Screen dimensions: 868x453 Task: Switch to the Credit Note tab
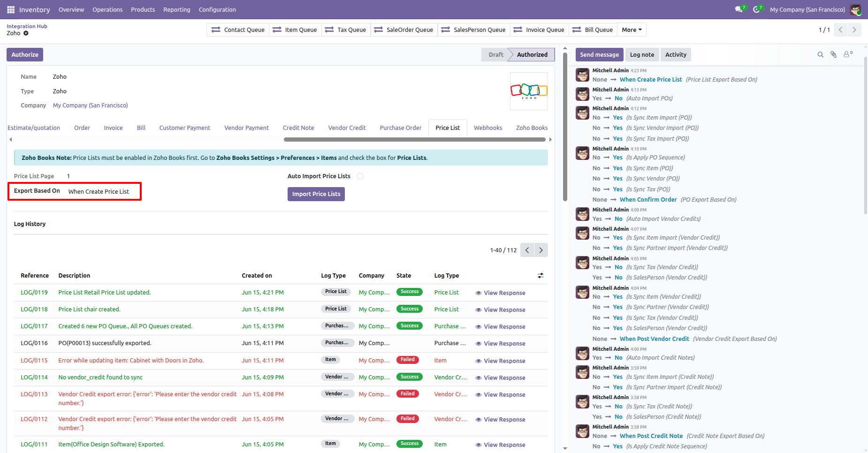298,128
